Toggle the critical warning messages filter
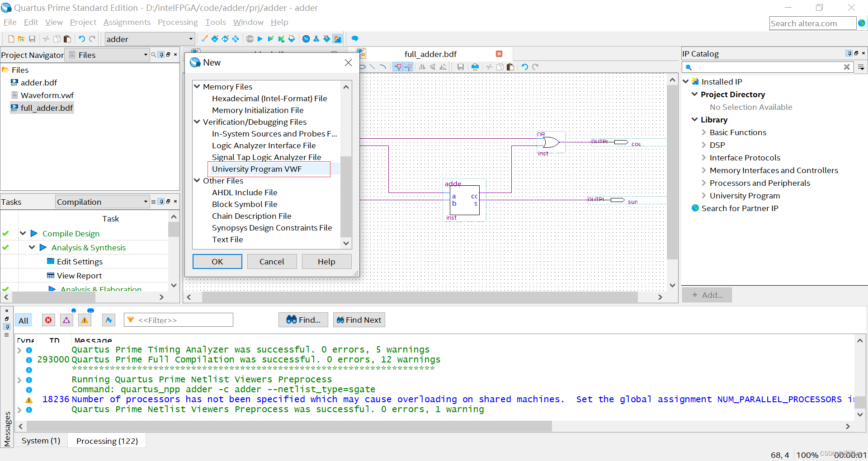 point(66,320)
